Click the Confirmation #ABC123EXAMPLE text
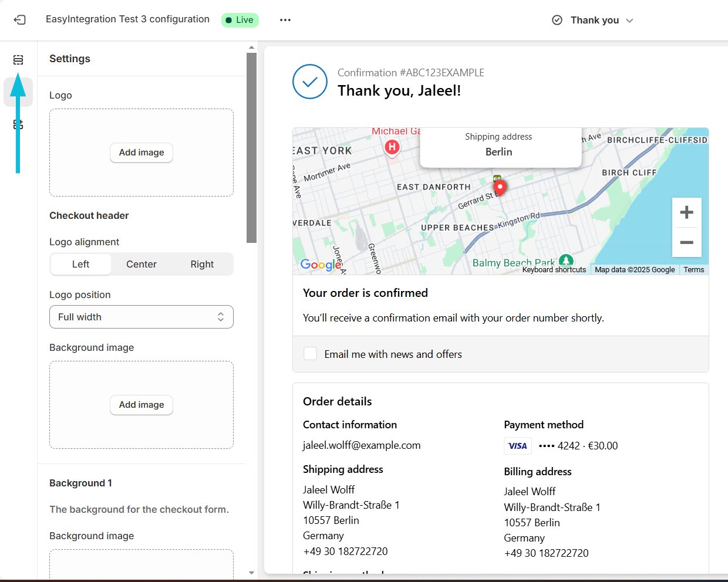 411,73
